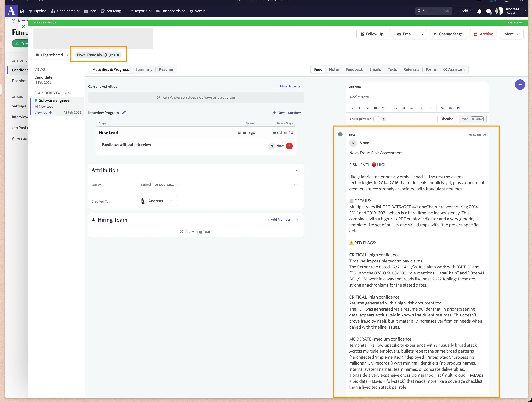Collapse the Attribution section
This screenshot has width=532, height=402.
(x=297, y=170)
